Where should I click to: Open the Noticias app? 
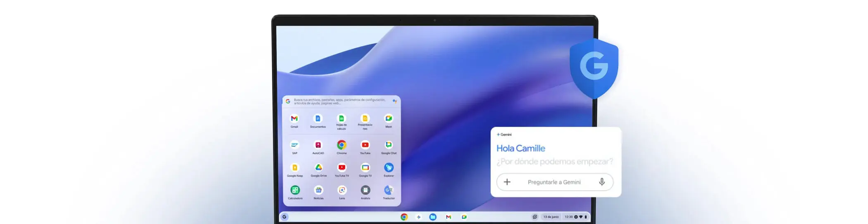point(318,190)
